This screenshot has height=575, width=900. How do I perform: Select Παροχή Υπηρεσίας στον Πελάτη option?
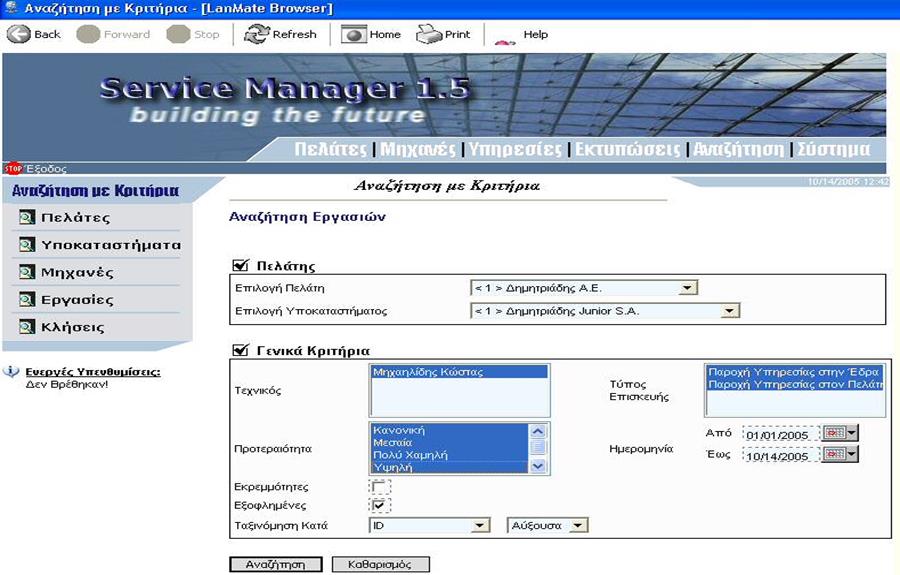point(794,384)
